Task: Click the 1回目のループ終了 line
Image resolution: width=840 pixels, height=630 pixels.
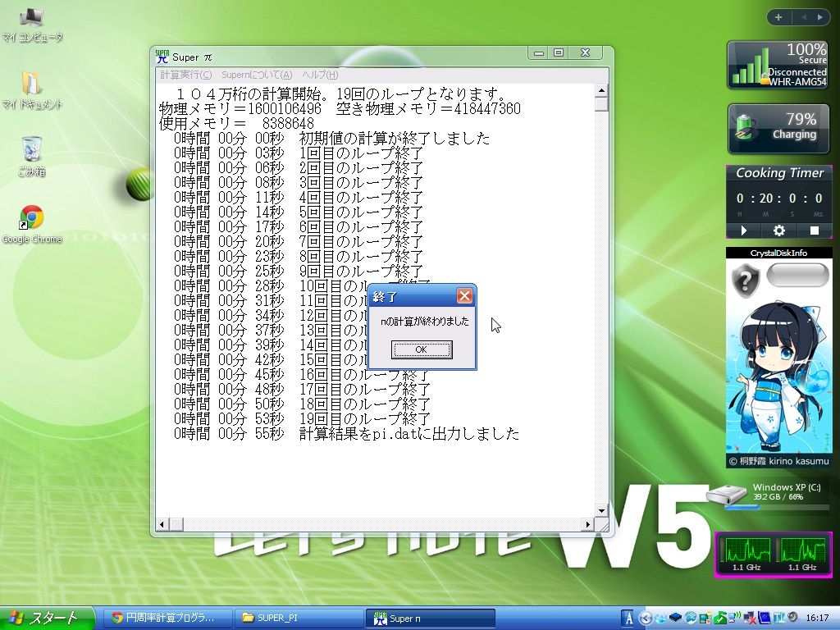Action: [x=299, y=153]
